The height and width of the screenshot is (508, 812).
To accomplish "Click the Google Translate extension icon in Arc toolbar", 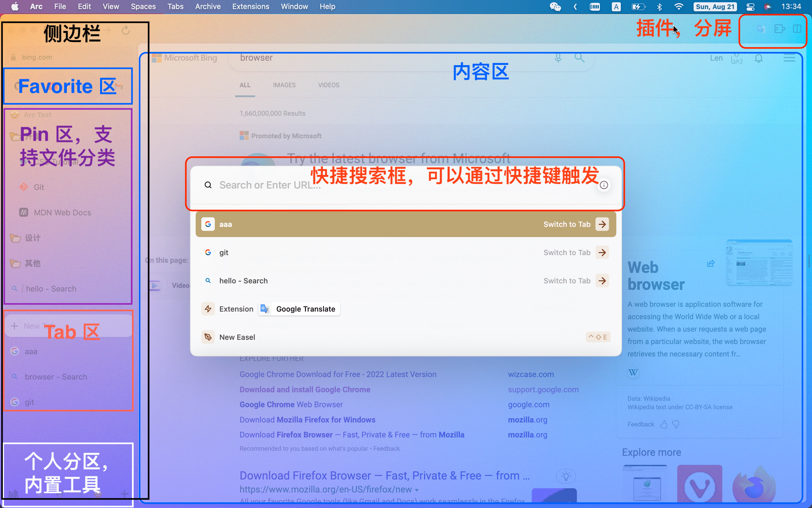I will click(x=761, y=29).
